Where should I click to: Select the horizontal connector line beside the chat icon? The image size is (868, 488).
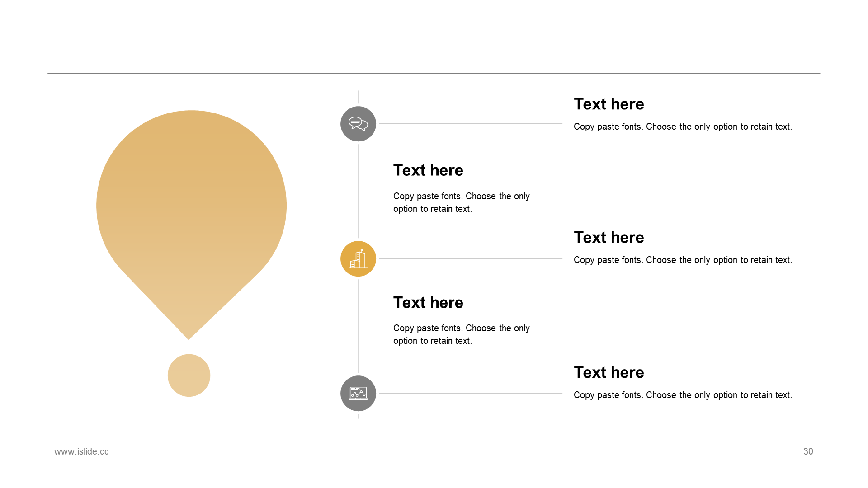point(470,123)
